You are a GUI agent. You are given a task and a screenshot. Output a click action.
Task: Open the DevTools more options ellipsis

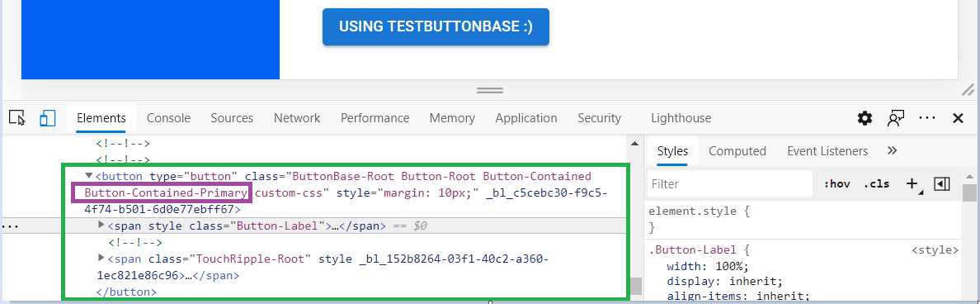pyautogui.click(x=927, y=118)
